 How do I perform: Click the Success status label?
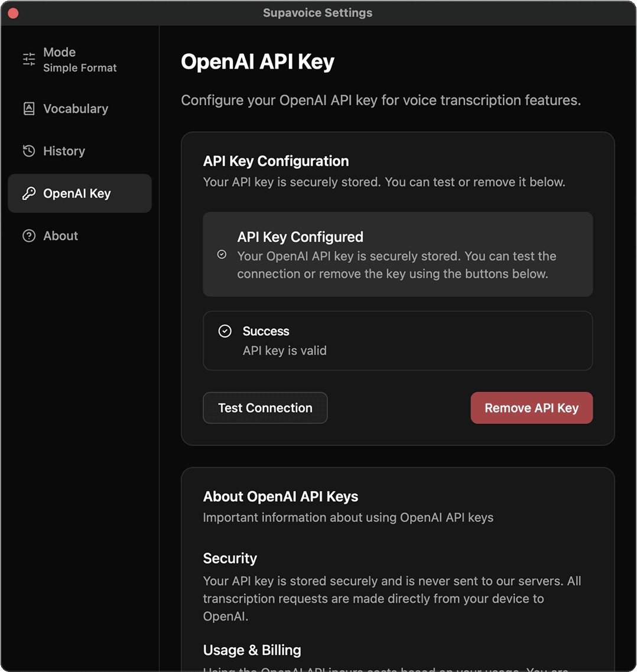pyautogui.click(x=266, y=332)
